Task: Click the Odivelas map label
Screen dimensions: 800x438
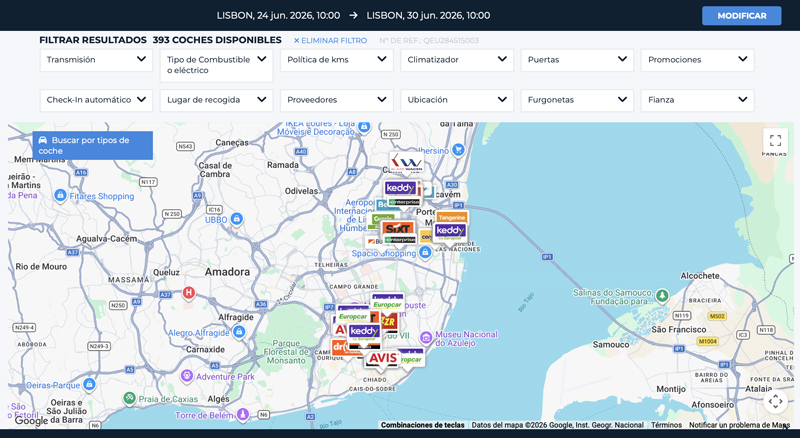Action: click(x=301, y=191)
